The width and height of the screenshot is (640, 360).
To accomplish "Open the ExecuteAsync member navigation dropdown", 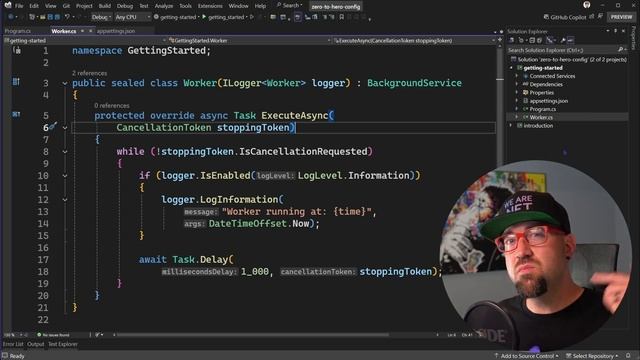I will click(x=414, y=40).
